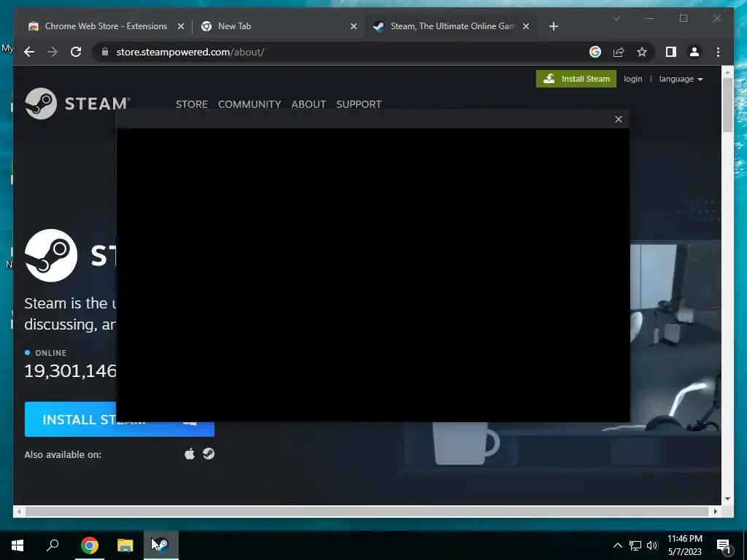Image resolution: width=747 pixels, height=560 pixels.
Task: Click Chrome icon in taskbar
Action: tap(90, 545)
